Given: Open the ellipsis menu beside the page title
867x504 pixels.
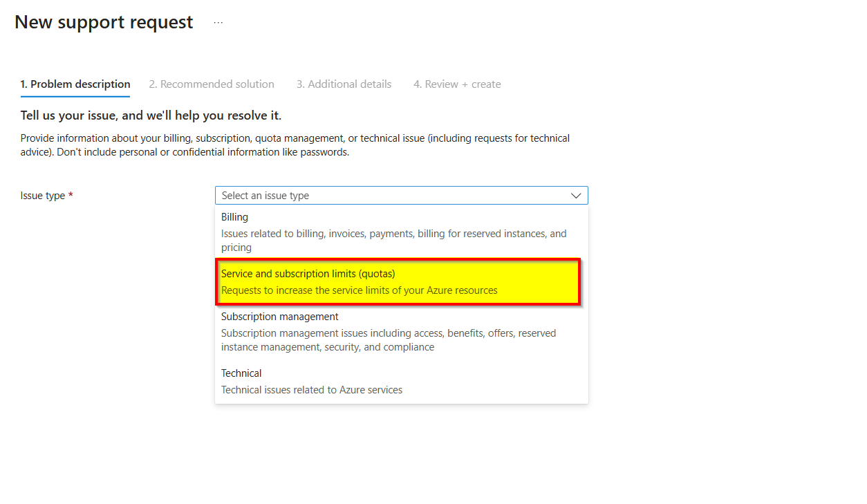Looking at the screenshot, I should click(218, 22).
